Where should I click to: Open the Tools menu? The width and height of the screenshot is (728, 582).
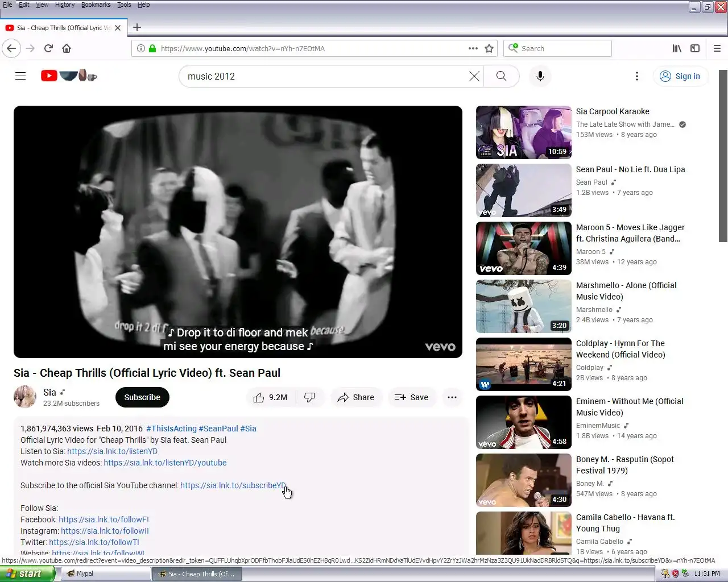click(x=124, y=5)
